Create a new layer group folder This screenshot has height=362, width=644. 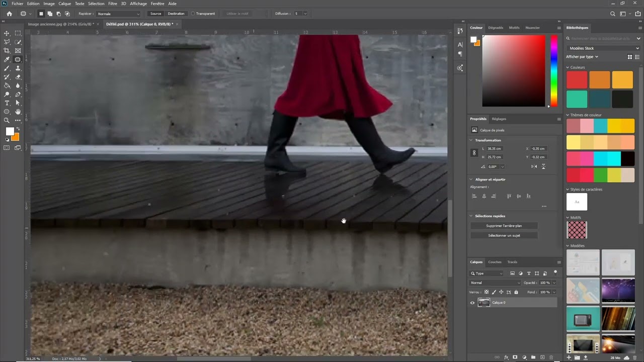(x=533, y=357)
